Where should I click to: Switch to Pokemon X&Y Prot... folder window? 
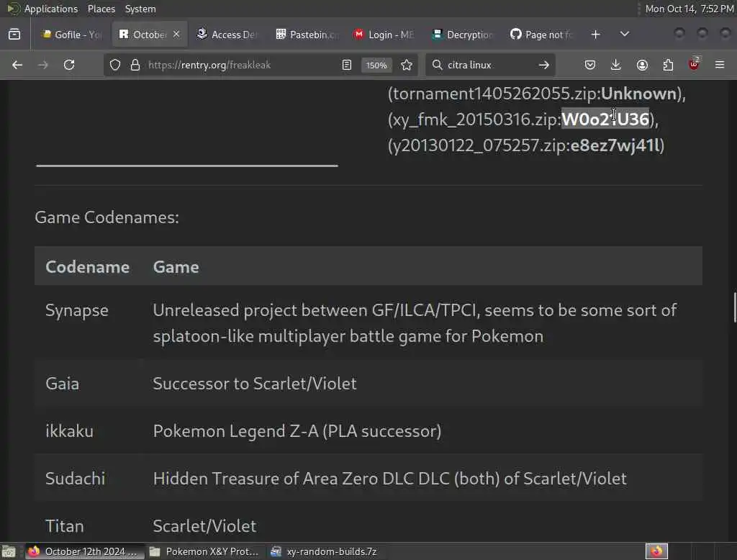coord(204,551)
